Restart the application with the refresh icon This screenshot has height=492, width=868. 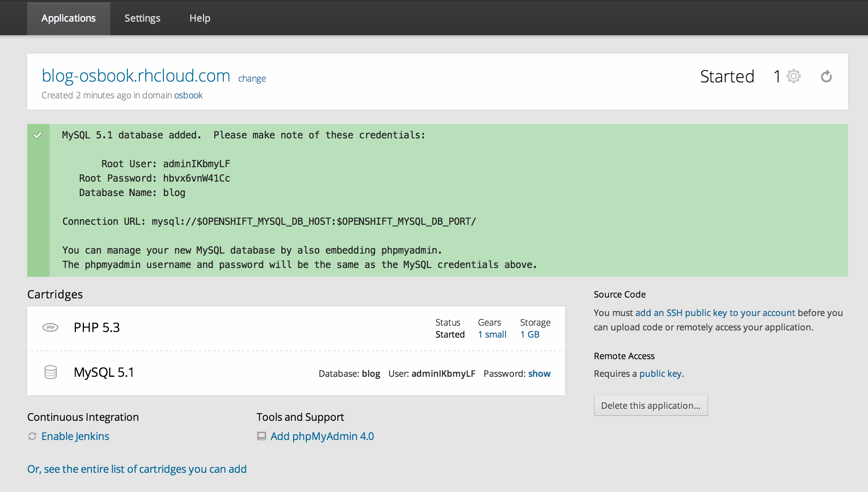point(826,76)
